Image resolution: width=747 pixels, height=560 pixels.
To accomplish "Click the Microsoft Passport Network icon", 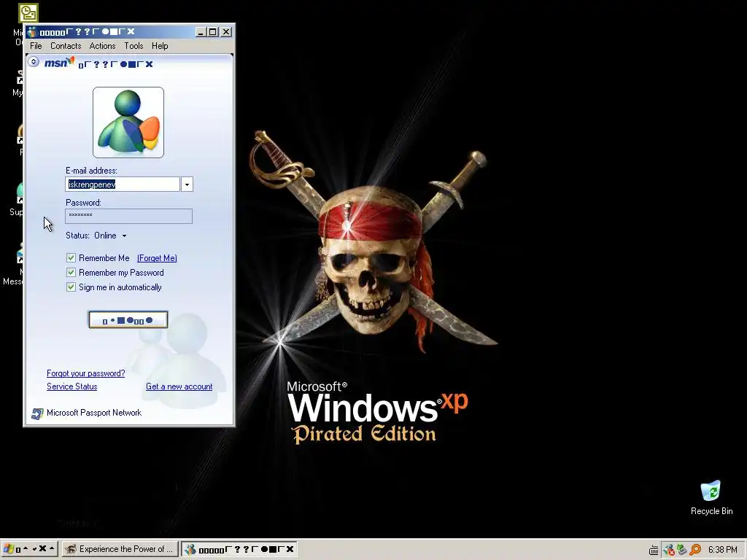I will point(36,413).
